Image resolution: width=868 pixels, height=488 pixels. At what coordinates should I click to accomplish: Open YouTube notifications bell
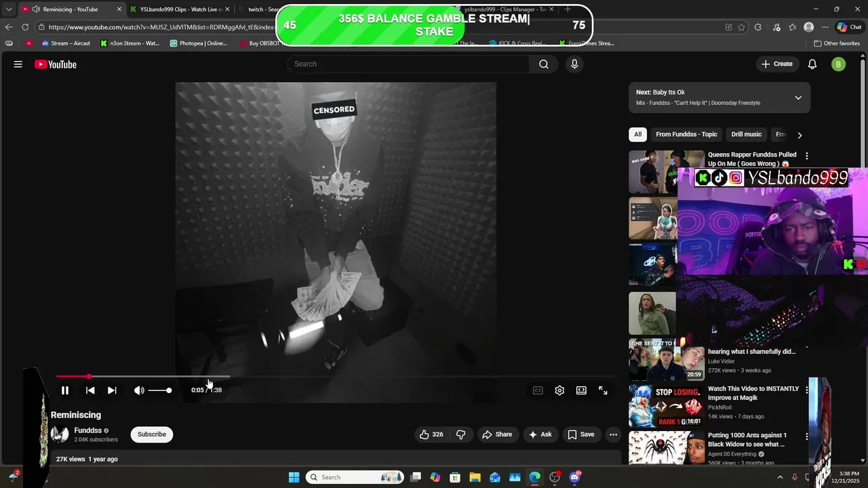[x=812, y=64]
